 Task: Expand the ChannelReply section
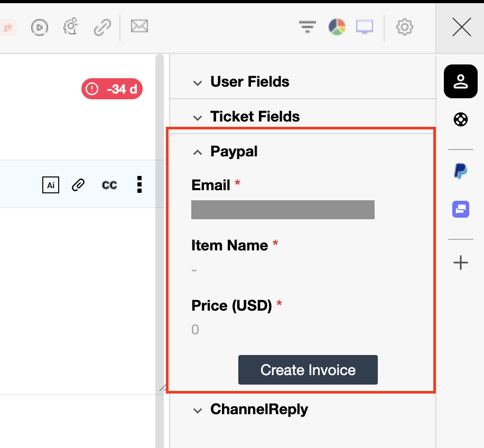(259, 409)
